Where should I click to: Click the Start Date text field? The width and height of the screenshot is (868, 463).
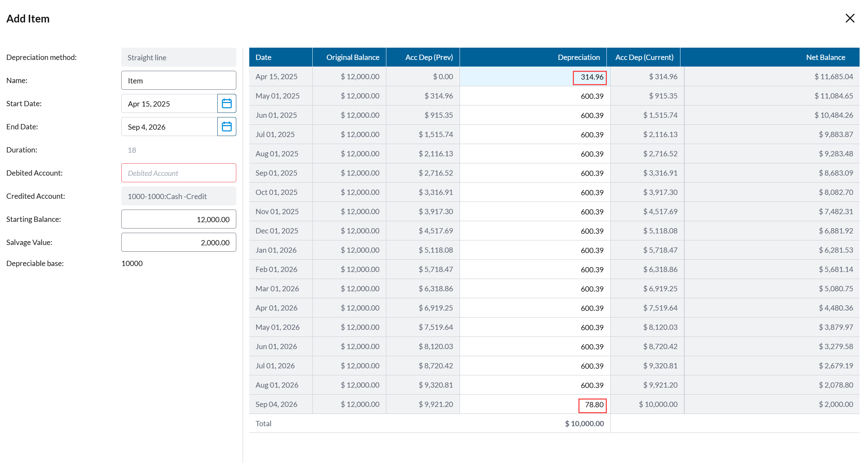(169, 104)
